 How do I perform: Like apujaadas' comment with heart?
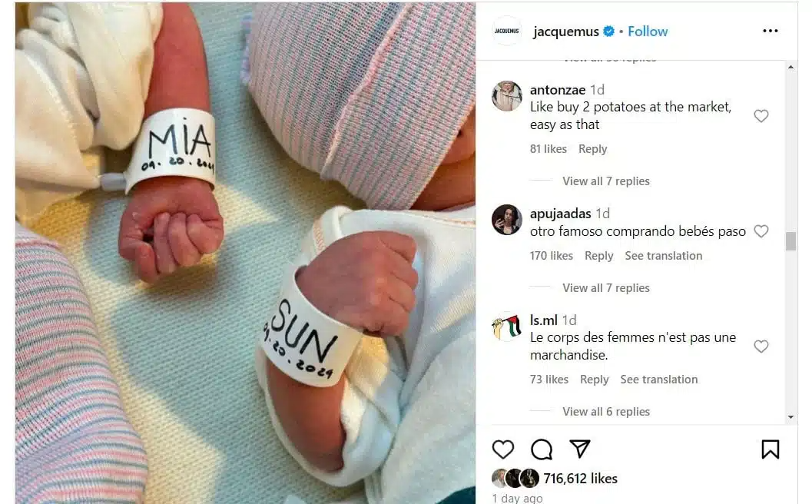(x=761, y=231)
